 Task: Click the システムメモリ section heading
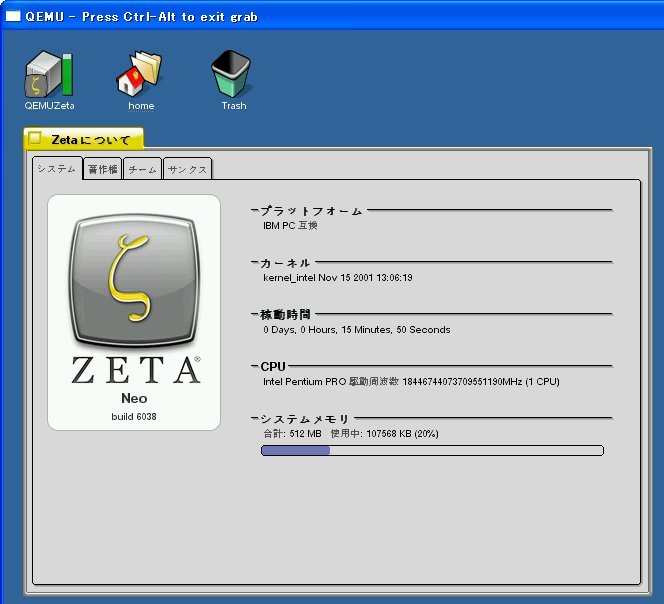304,419
